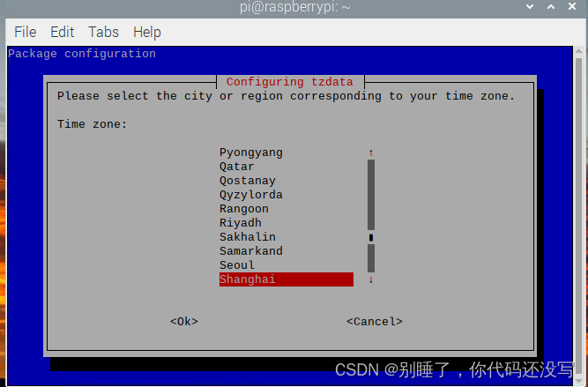Open the Edit menu

[x=63, y=33]
